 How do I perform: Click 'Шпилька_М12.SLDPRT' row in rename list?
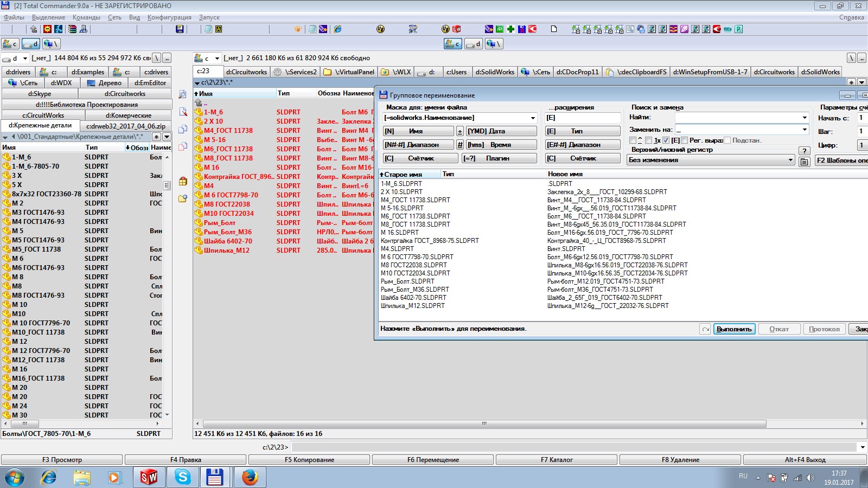413,306
